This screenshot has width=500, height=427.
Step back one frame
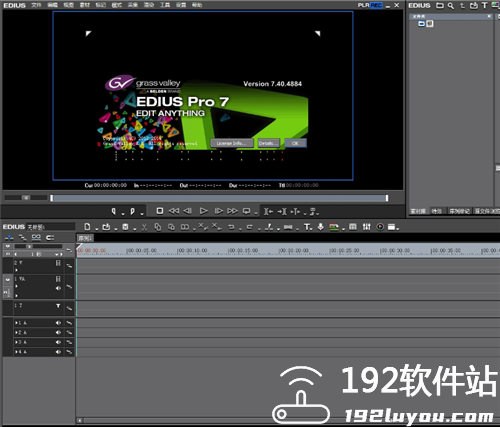[188, 211]
